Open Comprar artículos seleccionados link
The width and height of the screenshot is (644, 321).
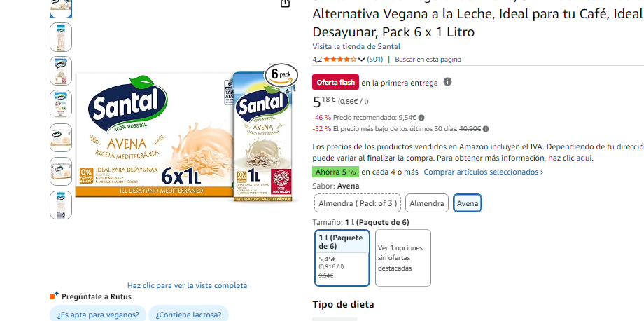484,172
